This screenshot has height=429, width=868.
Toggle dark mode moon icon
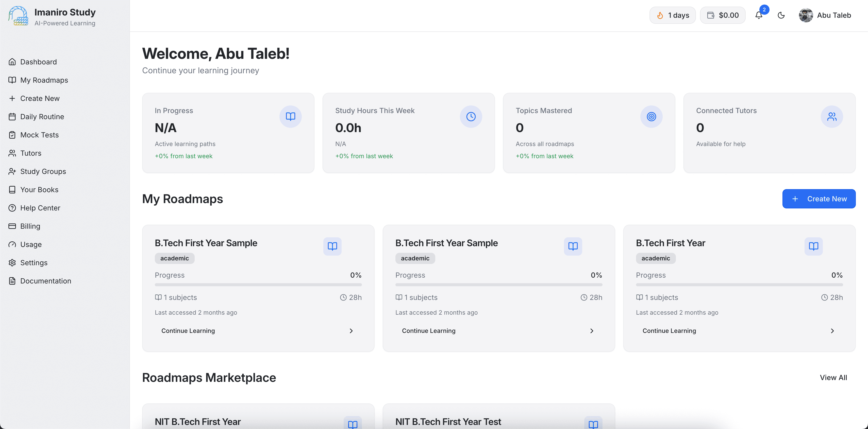coord(781,15)
